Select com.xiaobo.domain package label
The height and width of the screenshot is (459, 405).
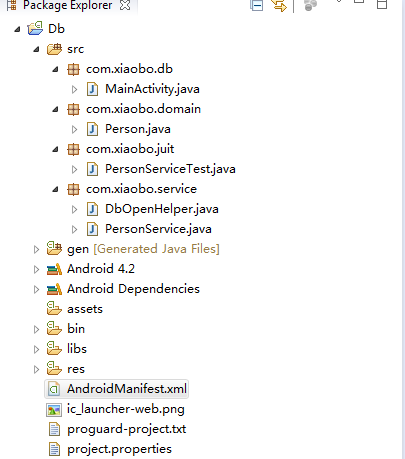(x=143, y=109)
